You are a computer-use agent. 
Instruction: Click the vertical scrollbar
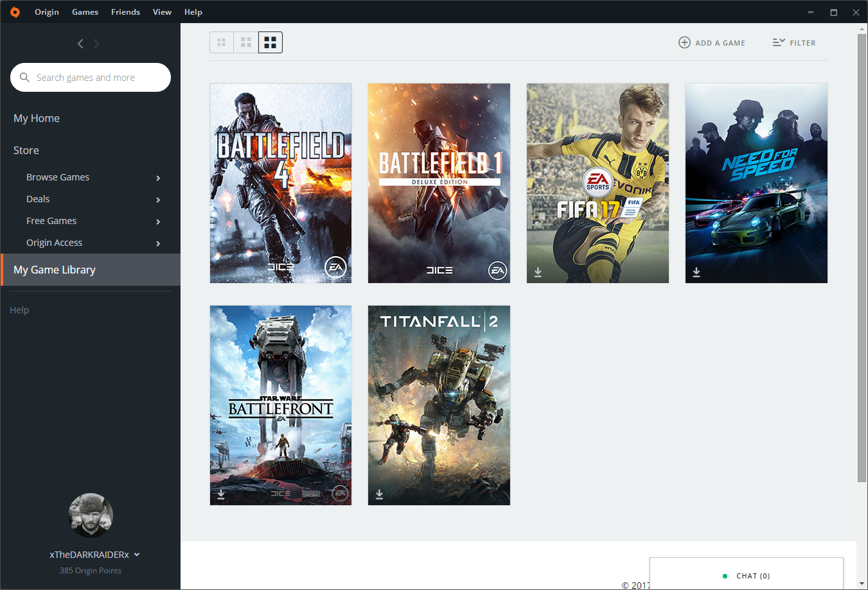(862, 257)
